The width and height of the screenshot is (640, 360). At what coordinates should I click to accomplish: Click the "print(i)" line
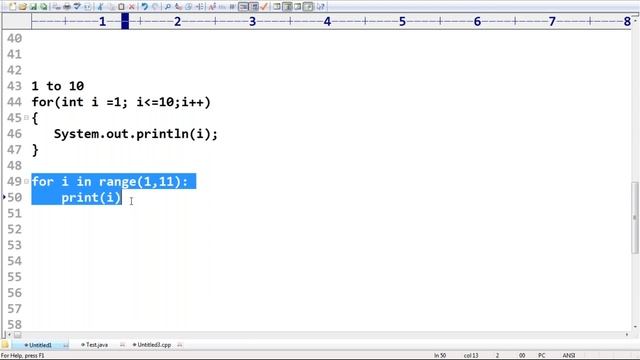click(x=91, y=198)
